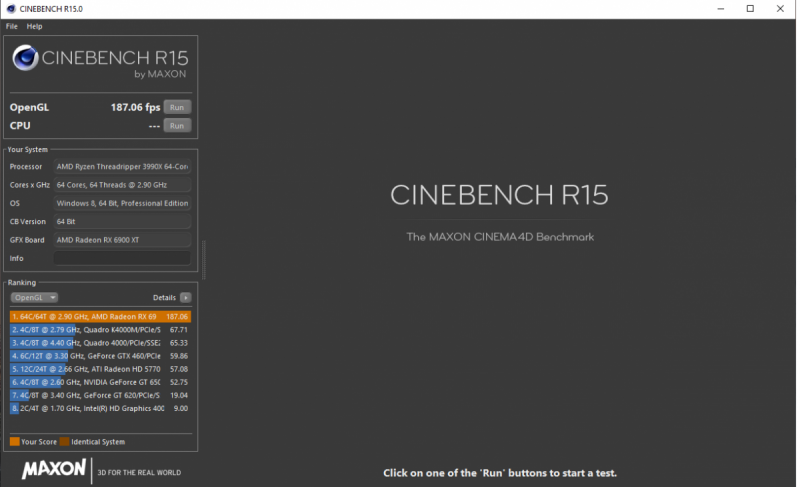This screenshot has width=800, height=487.
Task: Click the Details label in Ranking panel
Action: 164,297
